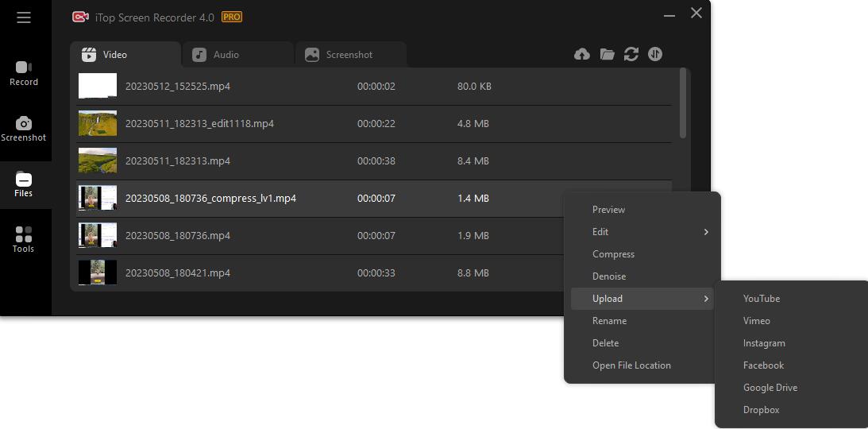This screenshot has height=429, width=868.
Task: Upload the video to YouTube
Action: (x=761, y=299)
